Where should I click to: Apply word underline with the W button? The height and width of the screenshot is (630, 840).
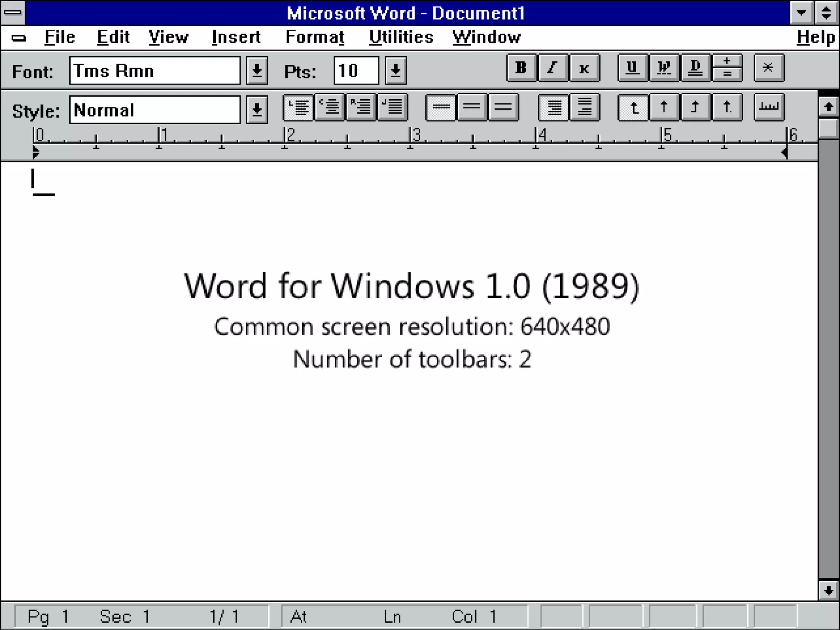coord(664,68)
